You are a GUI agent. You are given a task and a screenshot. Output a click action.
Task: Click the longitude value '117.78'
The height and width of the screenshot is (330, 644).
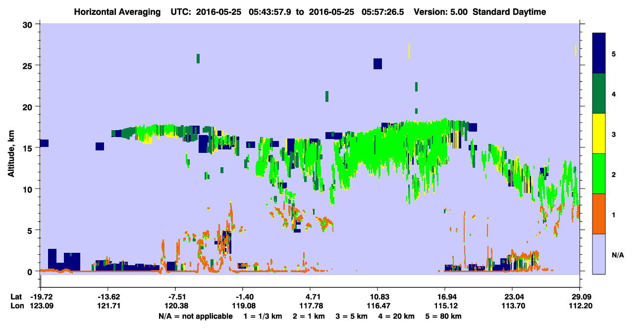tap(310, 306)
